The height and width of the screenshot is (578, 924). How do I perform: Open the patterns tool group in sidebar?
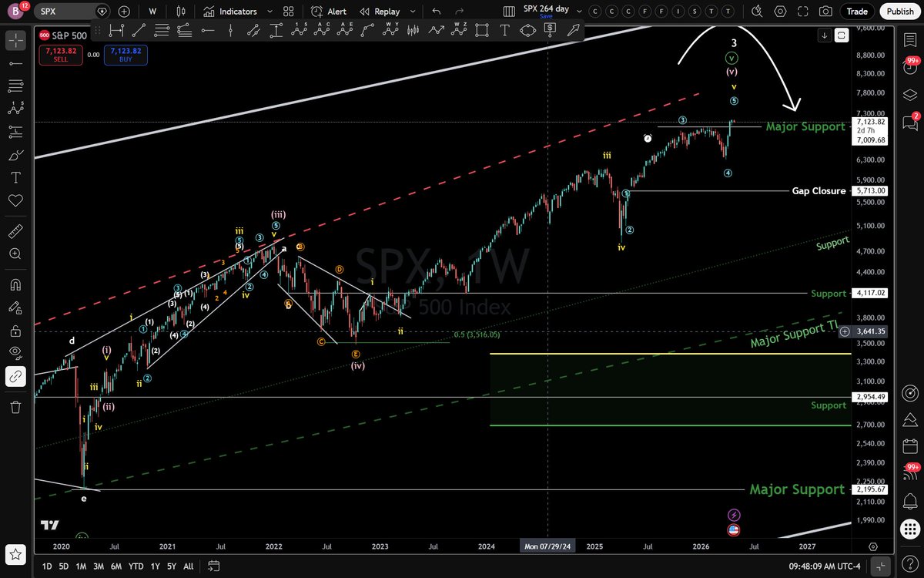17,108
